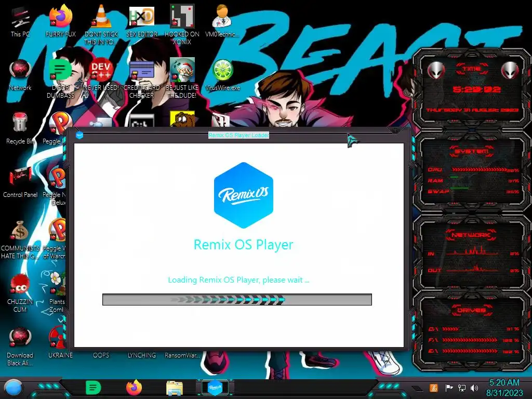Click the NETWORK gadget IN graph
The width and height of the screenshot is (532, 399).
[x=472, y=252]
